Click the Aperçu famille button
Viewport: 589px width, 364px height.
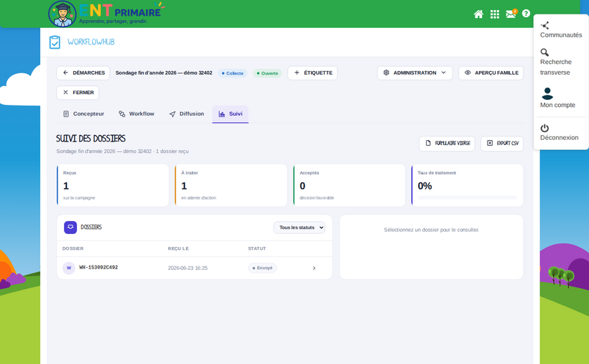coord(491,73)
